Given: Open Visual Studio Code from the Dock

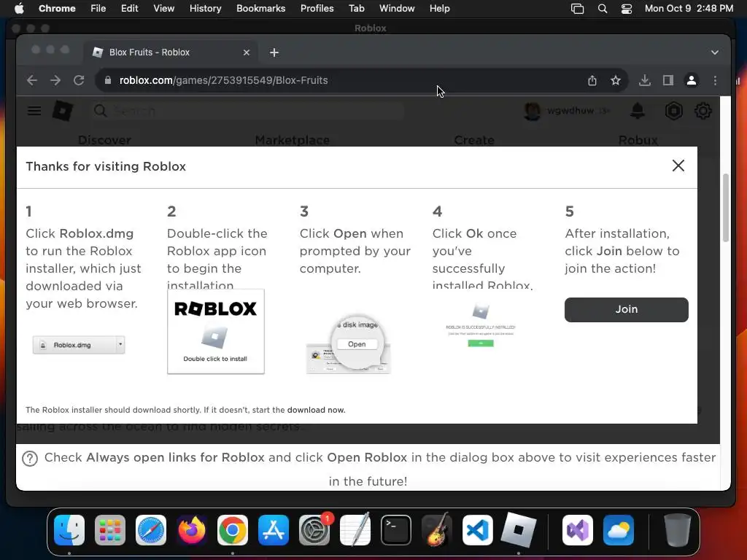Looking at the screenshot, I should (x=477, y=530).
